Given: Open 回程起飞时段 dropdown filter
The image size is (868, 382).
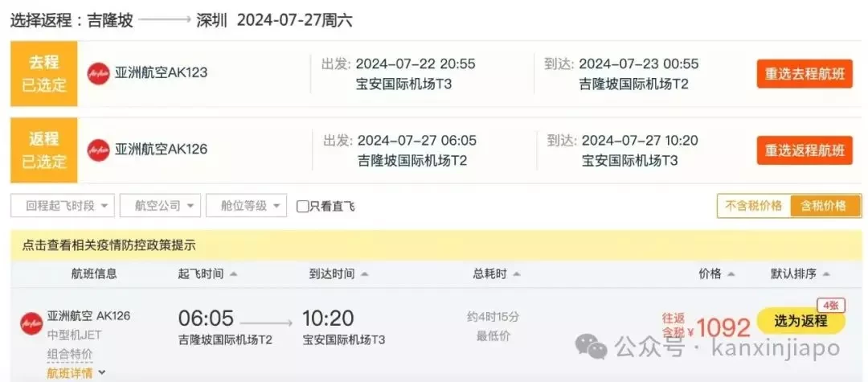Looking at the screenshot, I should pyautogui.click(x=63, y=206).
